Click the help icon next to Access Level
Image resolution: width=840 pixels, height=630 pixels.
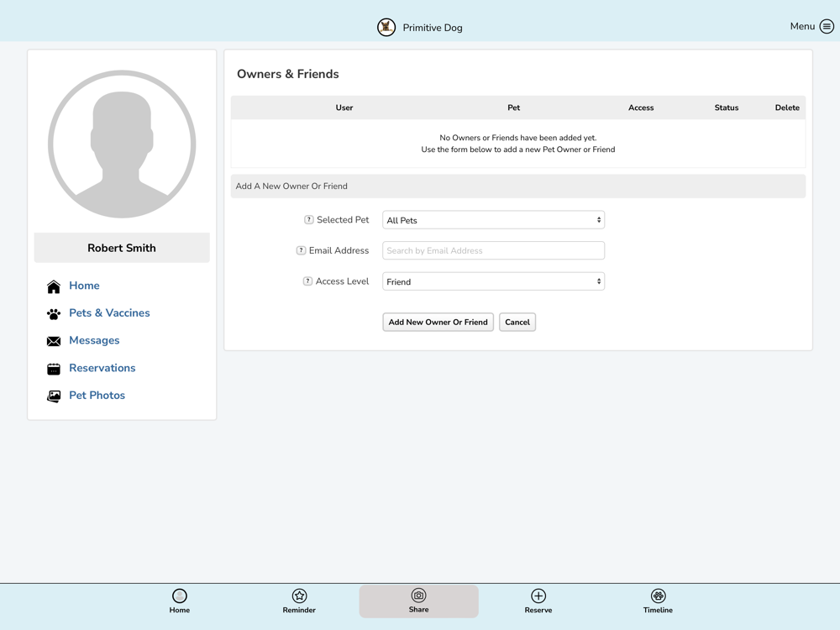tap(307, 281)
